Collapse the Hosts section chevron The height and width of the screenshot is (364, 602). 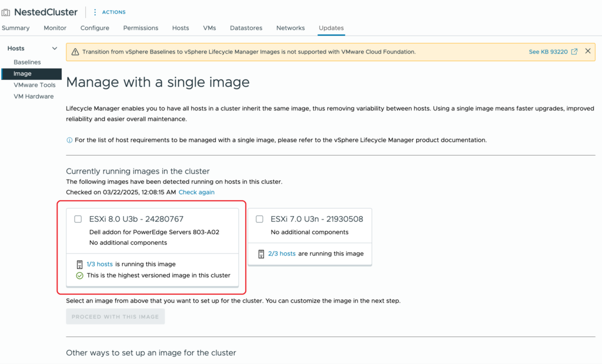pos(55,49)
